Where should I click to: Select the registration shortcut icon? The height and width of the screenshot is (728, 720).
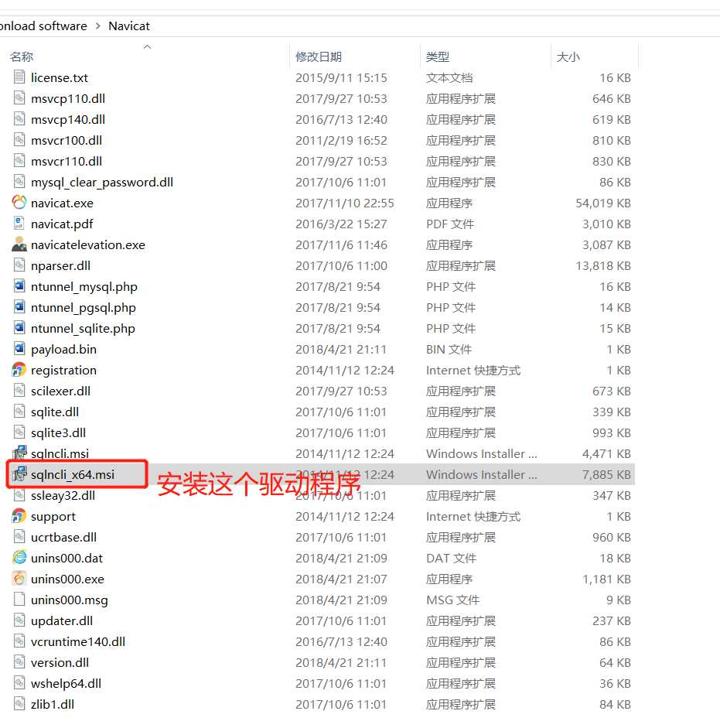pyautogui.click(x=19, y=370)
